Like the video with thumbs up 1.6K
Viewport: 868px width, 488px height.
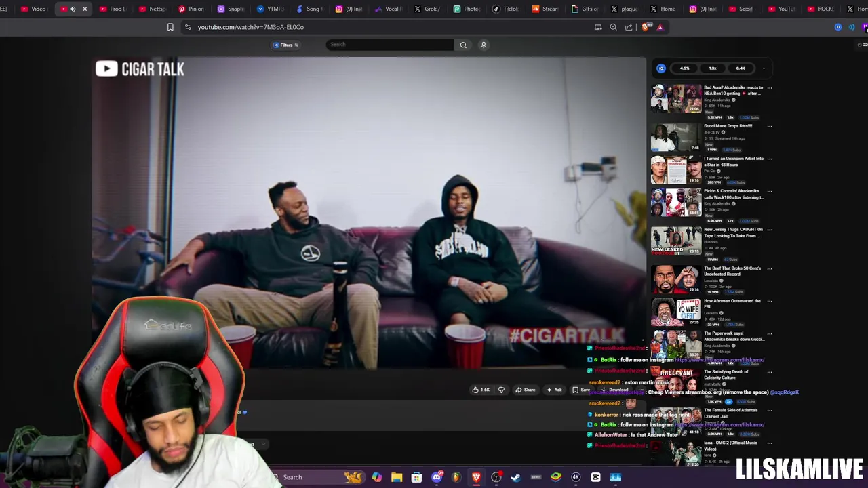[x=480, y=390]
